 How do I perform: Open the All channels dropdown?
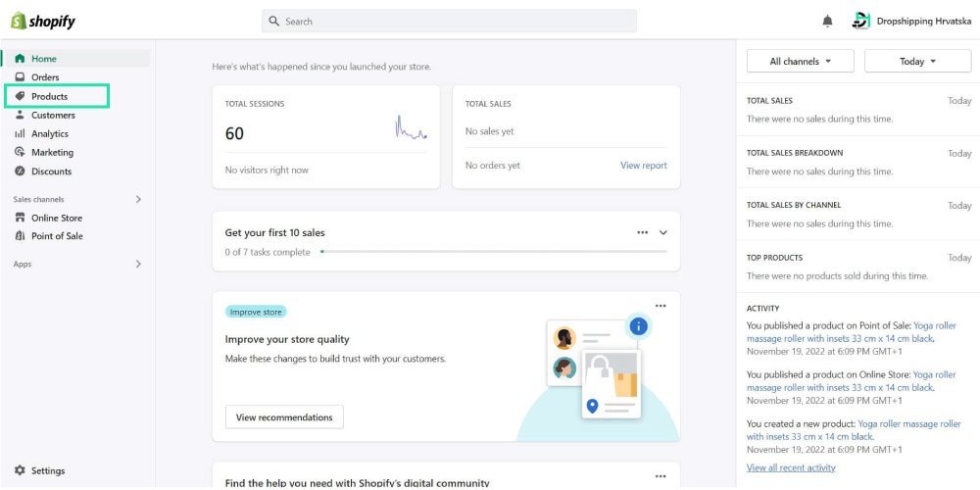[x=800, y=61]
